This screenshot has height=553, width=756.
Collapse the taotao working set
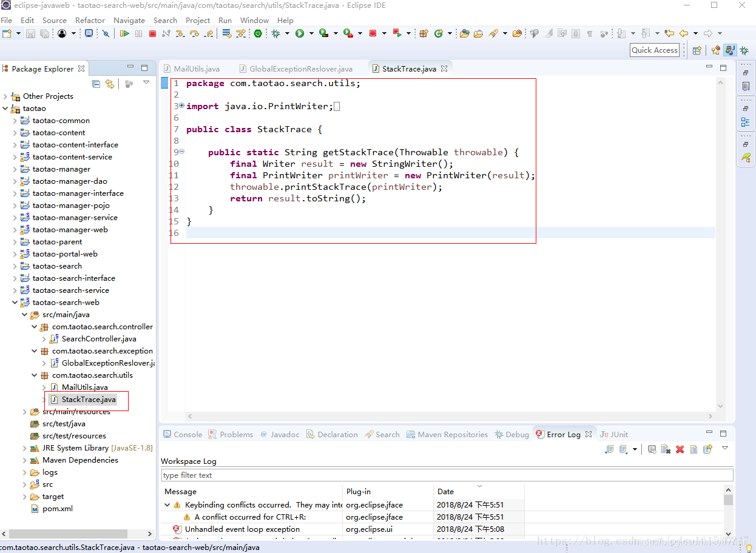click(5, 109)
